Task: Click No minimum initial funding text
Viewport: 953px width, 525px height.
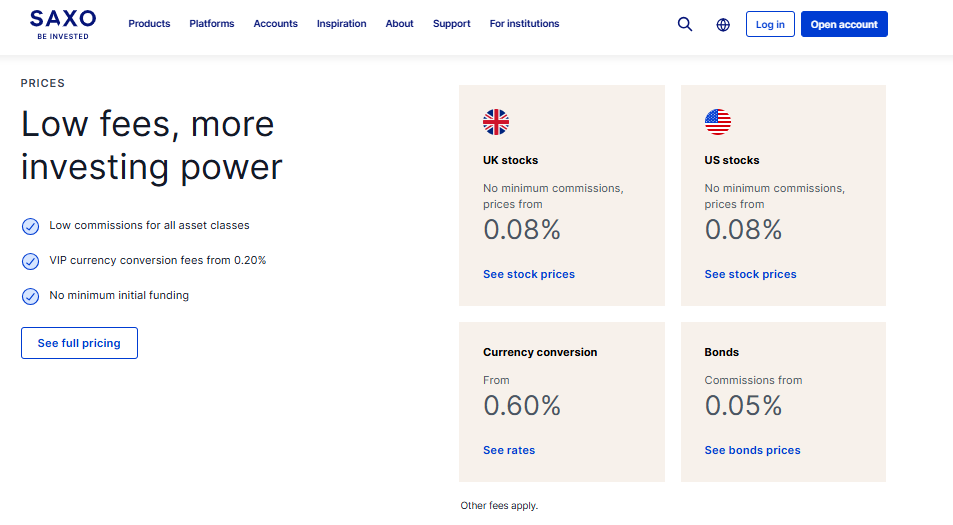Action: pos(119,295)
